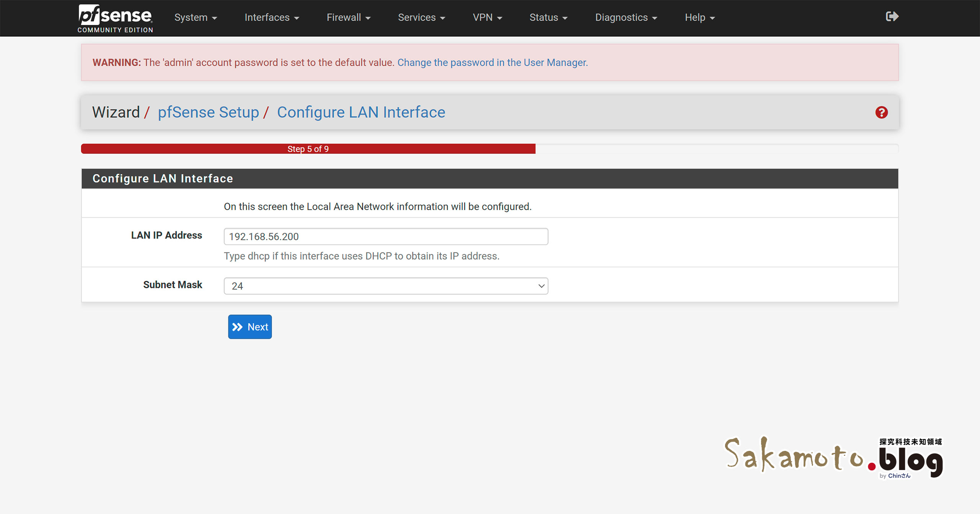Open the Services menu

click(421, 18)
